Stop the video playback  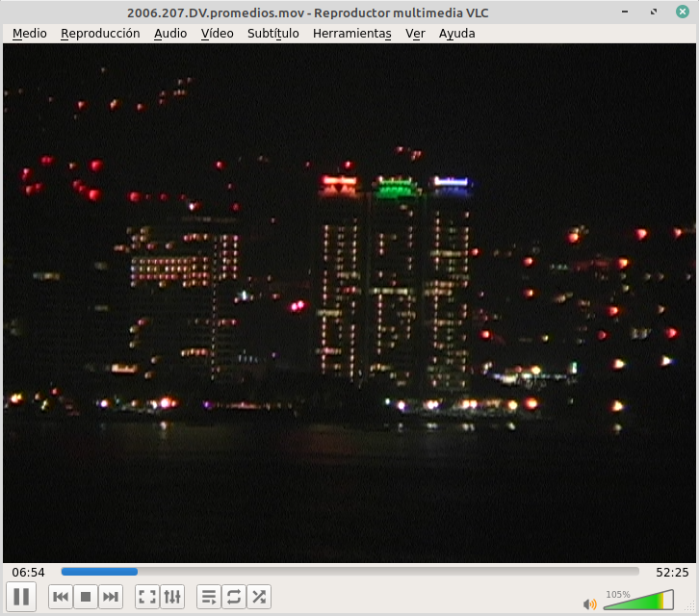coord(86,598)
